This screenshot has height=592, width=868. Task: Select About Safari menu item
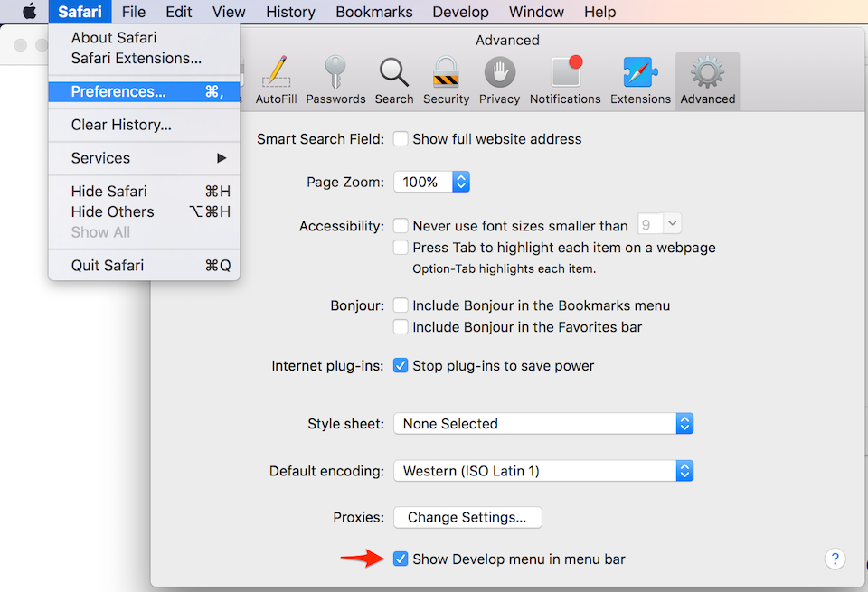[x=144, y=38]
